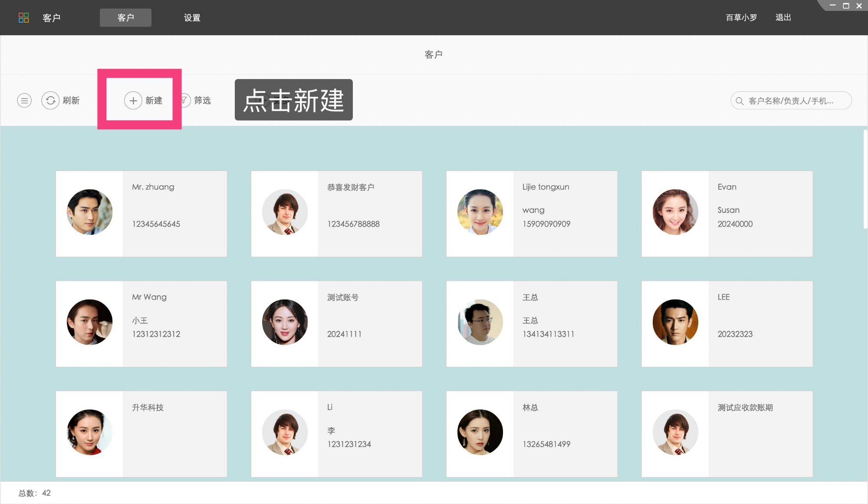Click the username 百草小罗
The height and width of the screenshot is (504, 868).
coord(740,17)
